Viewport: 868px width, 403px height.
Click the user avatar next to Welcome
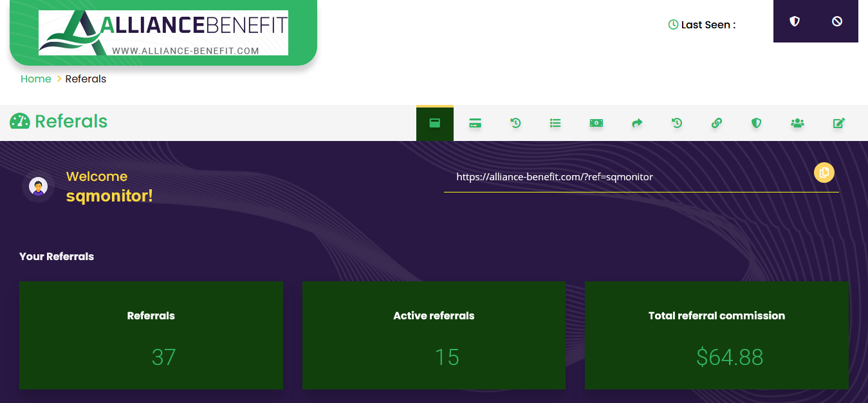(x=38, y=187)
